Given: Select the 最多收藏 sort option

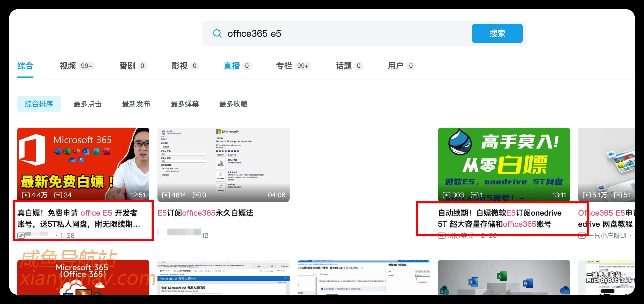Looking at the screenshot, I should [x=233, y=104].
